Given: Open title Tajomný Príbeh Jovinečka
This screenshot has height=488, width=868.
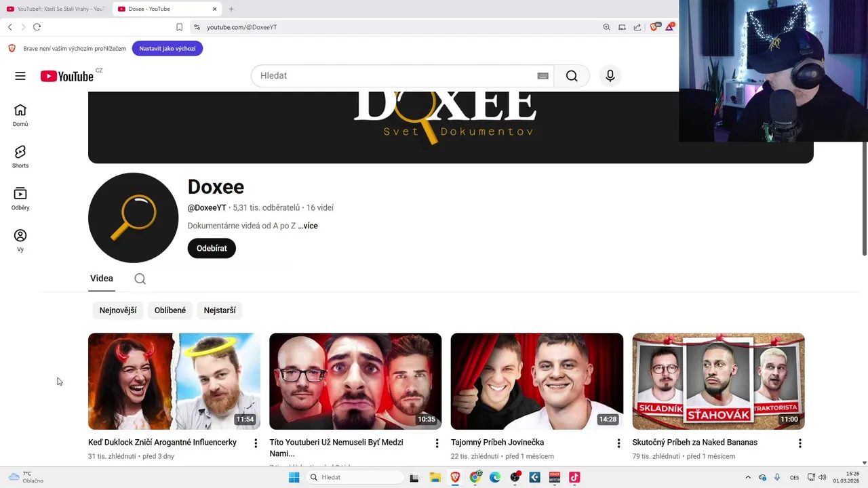Looking at the screenshot, I should point(497,443).
